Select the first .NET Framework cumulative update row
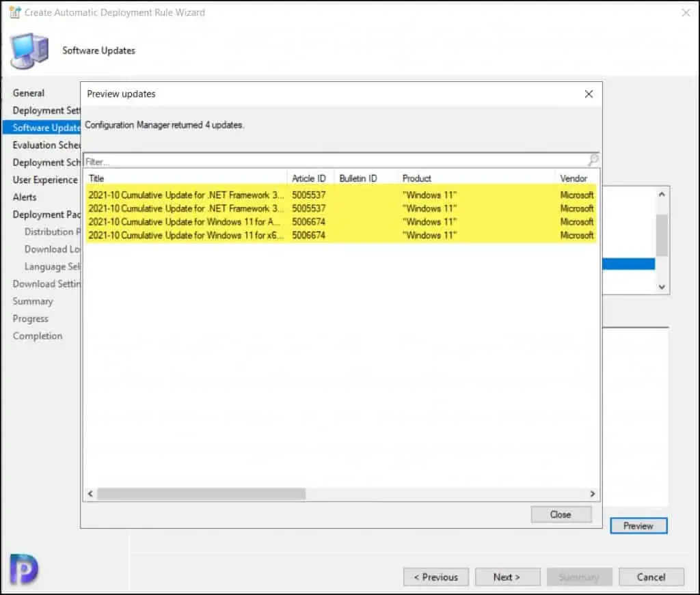 tap(186, 195)
